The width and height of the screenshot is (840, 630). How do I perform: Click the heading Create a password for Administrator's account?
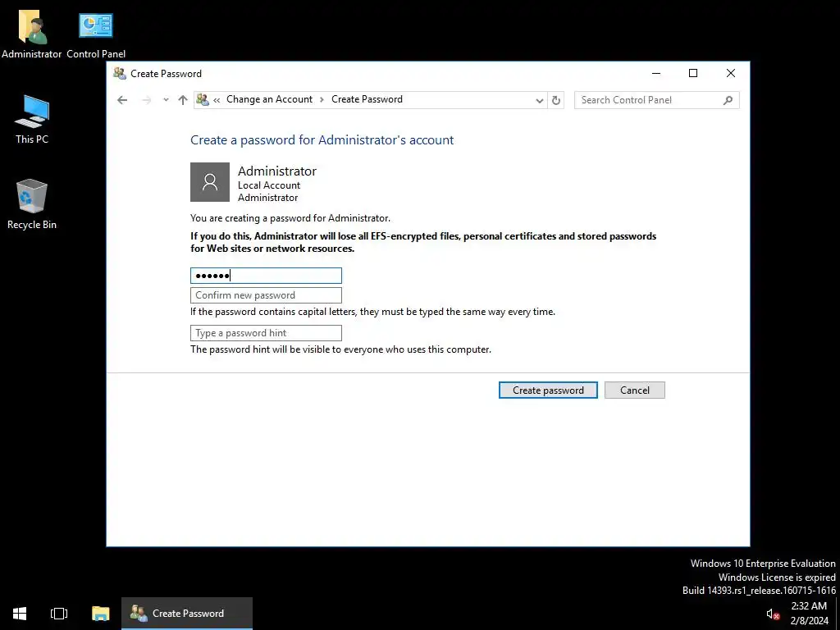click(322, 139)
